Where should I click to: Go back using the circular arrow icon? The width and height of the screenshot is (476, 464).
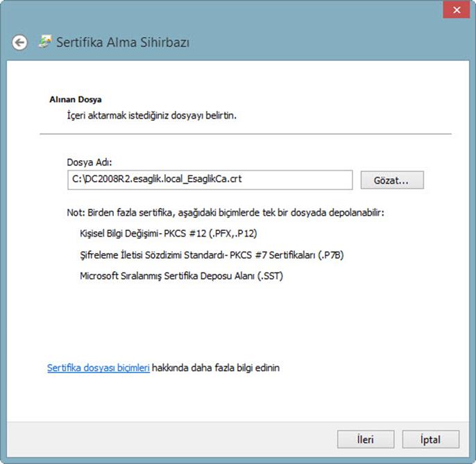pos(19,42)
